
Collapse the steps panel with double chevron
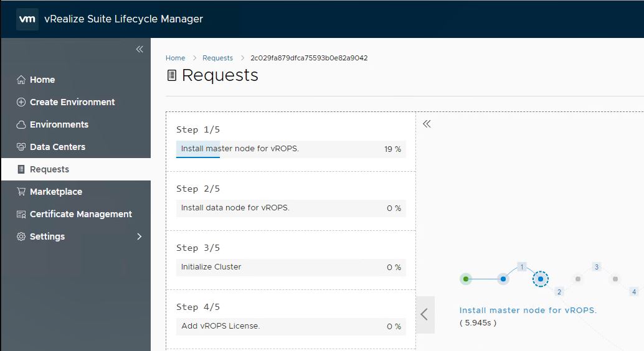[427, 124]
